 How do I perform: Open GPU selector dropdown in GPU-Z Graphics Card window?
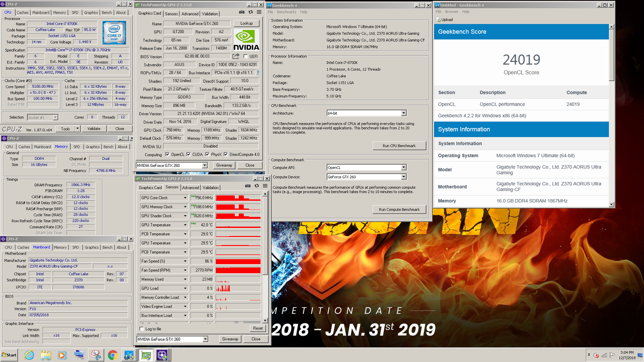click(x=205, y=166)
